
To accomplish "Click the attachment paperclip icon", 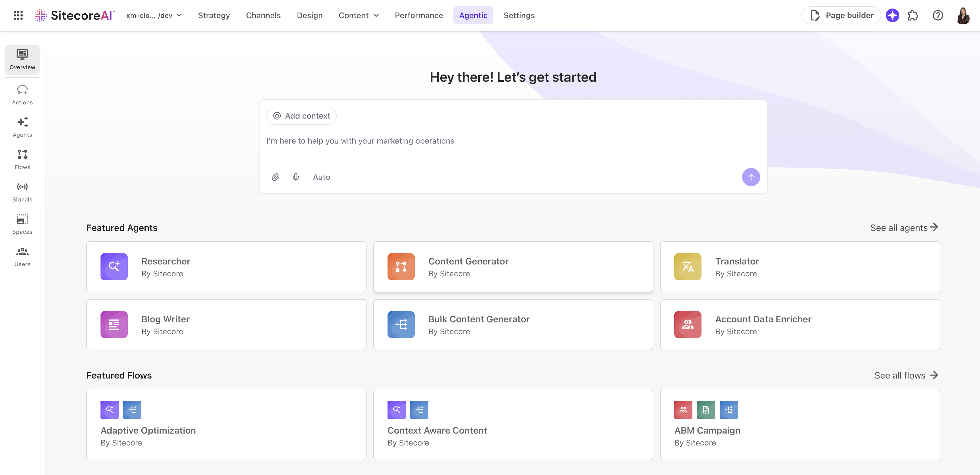I will coord(275,177).
